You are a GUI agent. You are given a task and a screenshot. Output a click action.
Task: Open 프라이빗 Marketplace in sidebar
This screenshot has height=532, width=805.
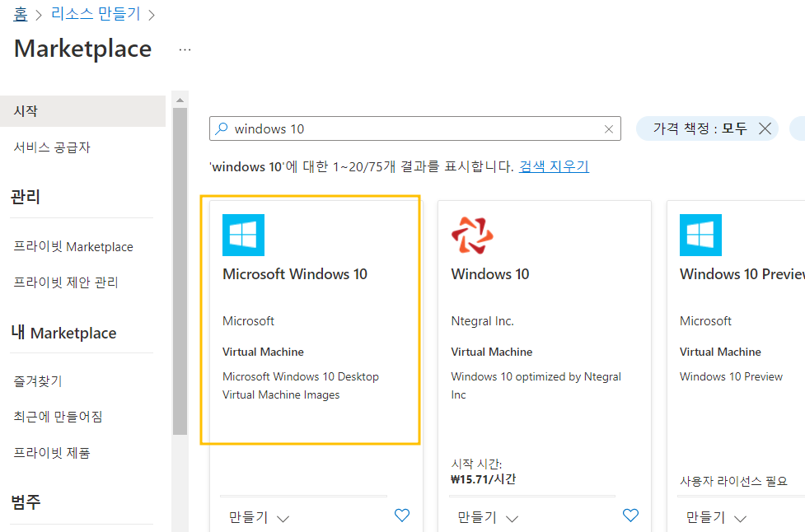pos(73,247)
